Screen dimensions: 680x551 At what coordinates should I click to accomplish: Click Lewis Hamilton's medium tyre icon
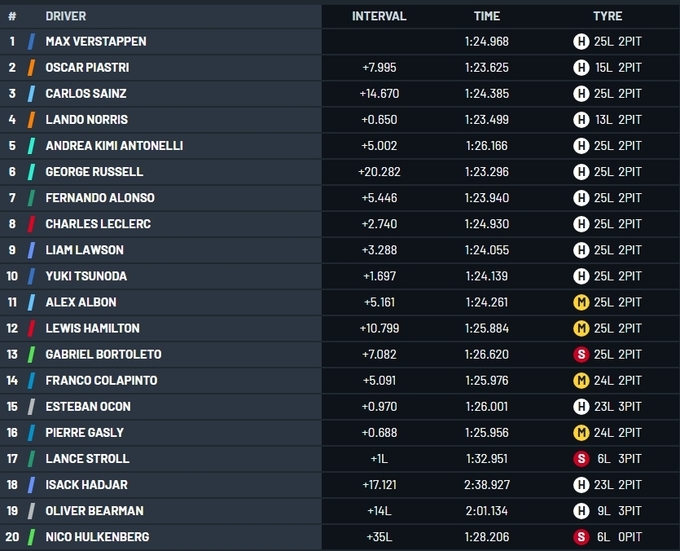(579, 328)
